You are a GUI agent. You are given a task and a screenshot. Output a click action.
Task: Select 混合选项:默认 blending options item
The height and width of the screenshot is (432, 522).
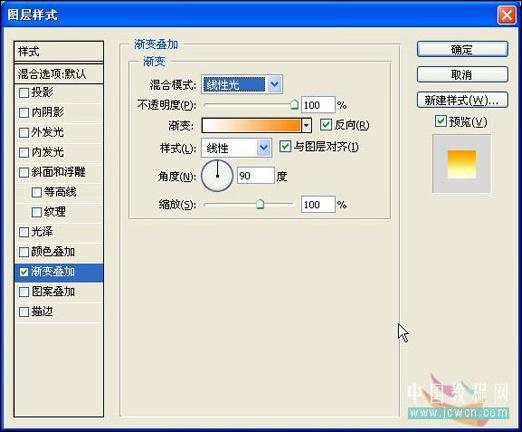(x=59, y=74)
